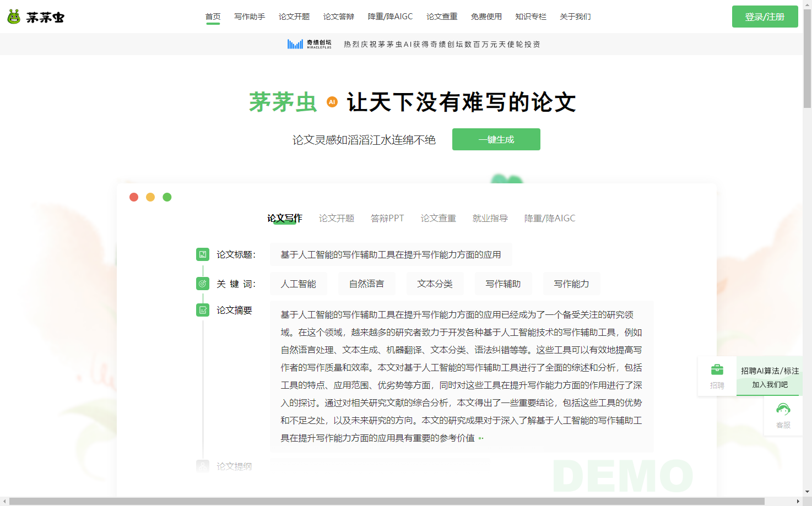Click the 论文标题 green icon
The height and width of the screenshot is (506, 812).
203,254
